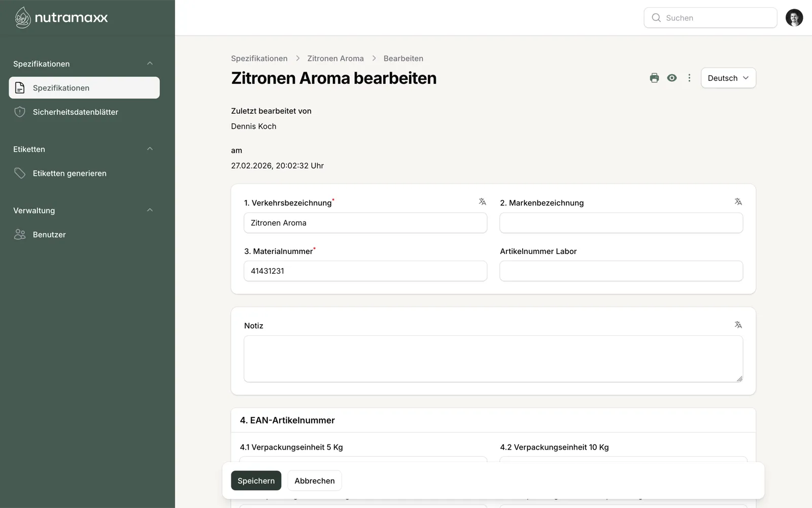812x508 pixels.
Task: Select the translate icon next to Verkehrsbezeichnung
Action: 482,201
